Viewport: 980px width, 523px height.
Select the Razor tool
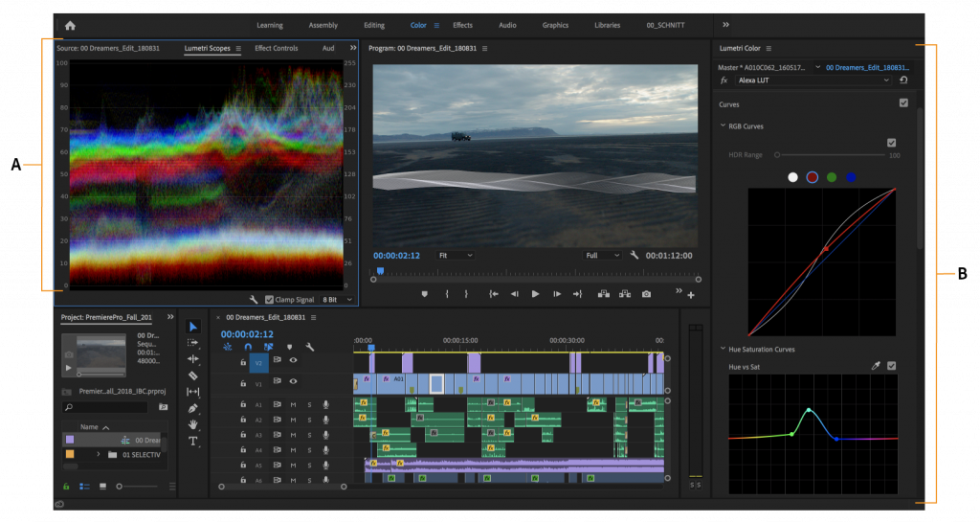click(193, 375)
